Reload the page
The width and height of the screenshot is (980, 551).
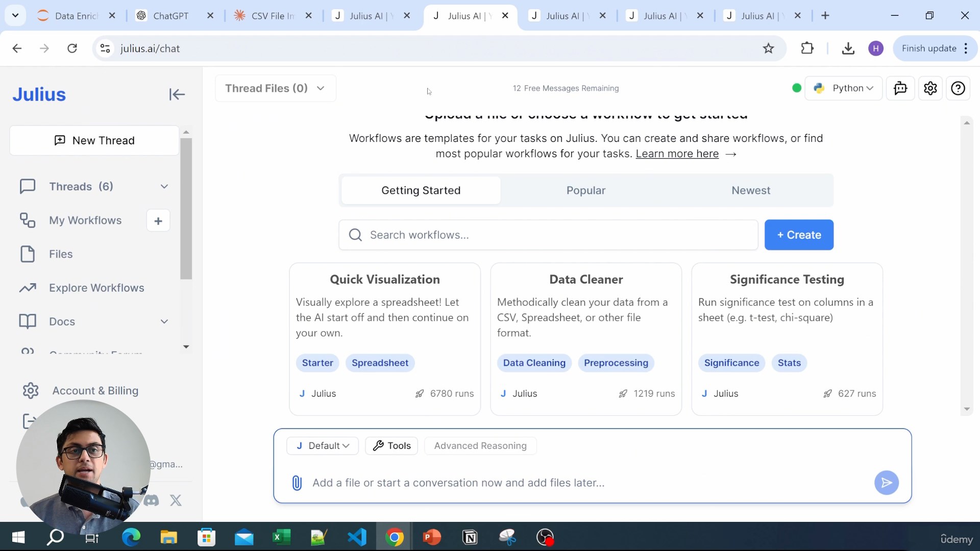tap(72, 48)
